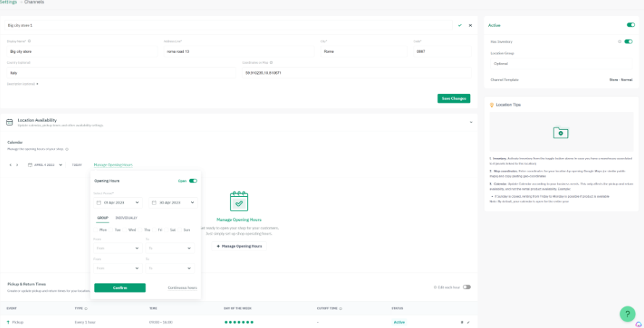Viewport: 644px width, 328px height.
Task: Go to previous calendar date arrow
Action: pyautogui.click(x=10, y=165)
